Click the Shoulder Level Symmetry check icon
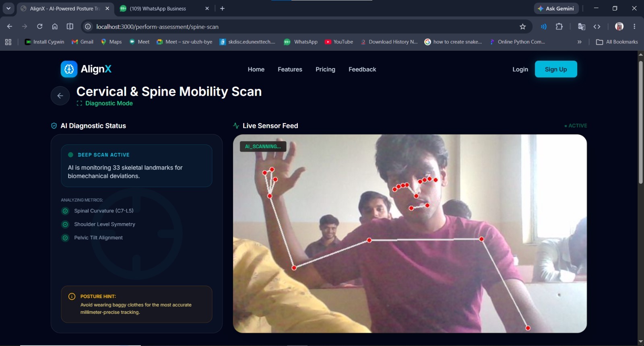The image size is (644, 346). point(65,224)
